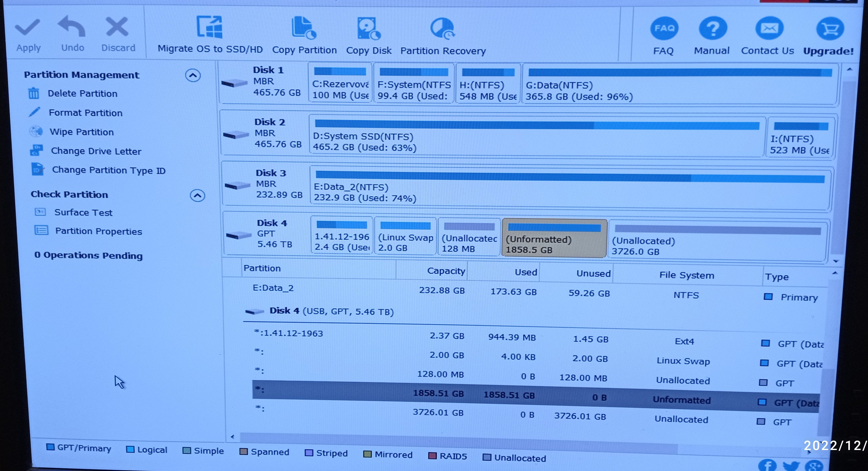Viewport: 868px width, 471px height.
Task: Start the Partition Recovery tool
Action: pos(442,29)
